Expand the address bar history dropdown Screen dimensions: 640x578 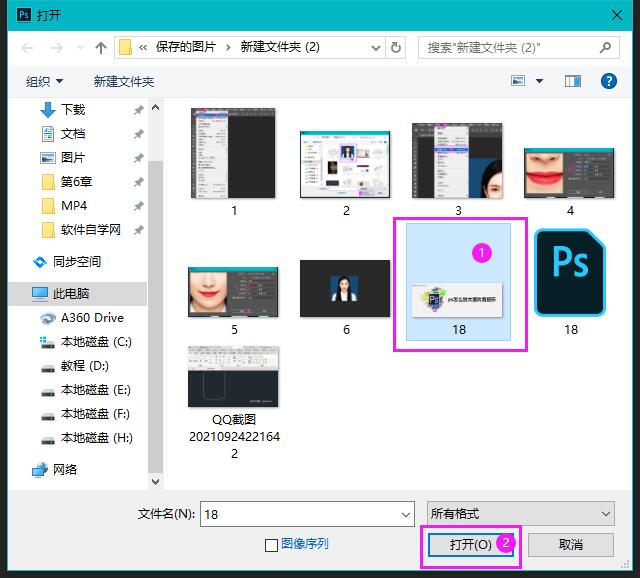pyautogui.click(x=376, y=48)
